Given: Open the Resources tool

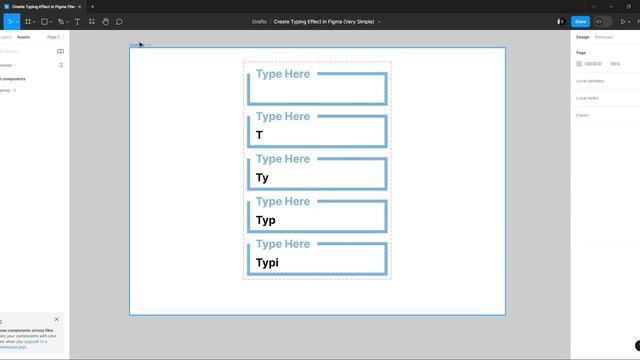Looking at the screenshot, I should (x=91, y=22).
